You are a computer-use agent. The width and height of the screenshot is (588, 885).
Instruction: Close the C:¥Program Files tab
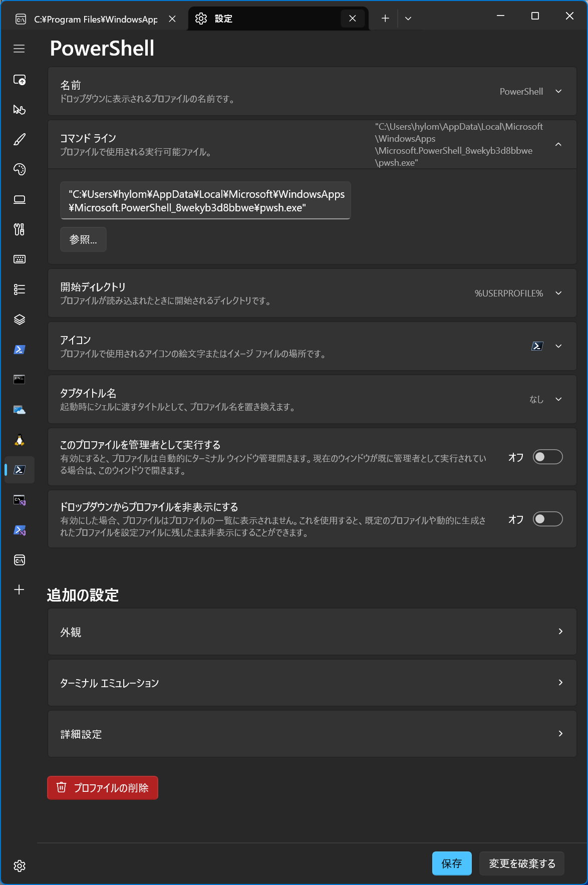coord(172,19)
